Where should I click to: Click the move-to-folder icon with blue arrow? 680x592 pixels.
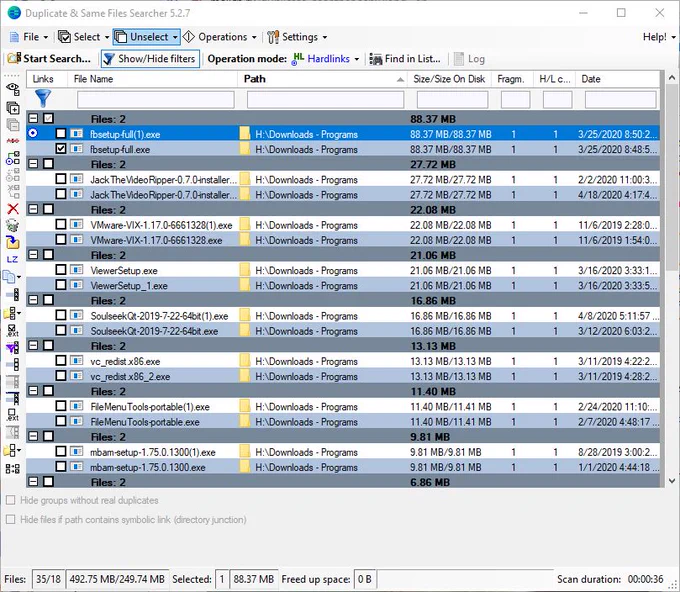pyautogui.click(x=13, y=242)
